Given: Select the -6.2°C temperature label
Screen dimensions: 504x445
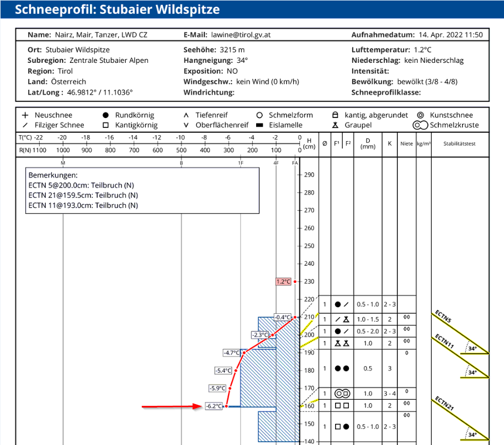Looking at the screenshot, I should (x=214, y=406).
